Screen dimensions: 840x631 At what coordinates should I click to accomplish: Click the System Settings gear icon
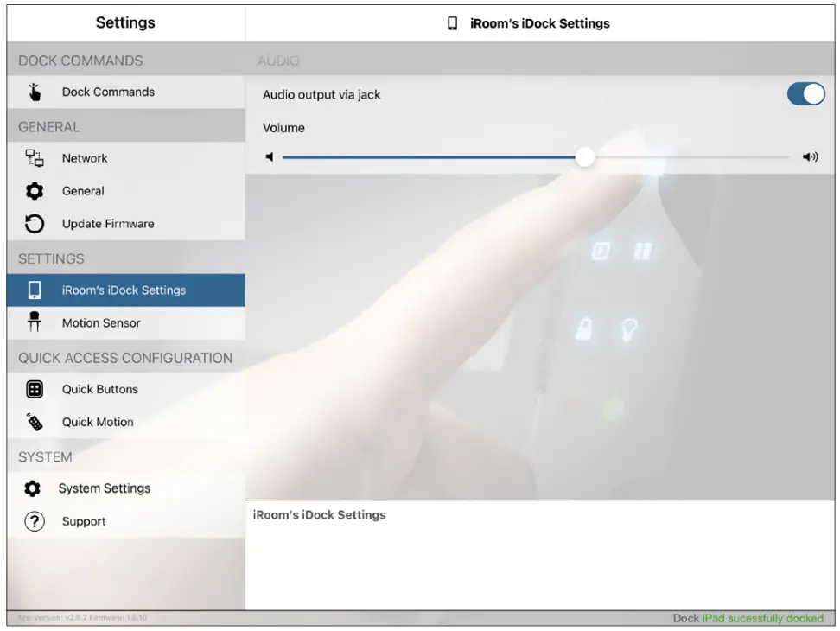point(34,488)
